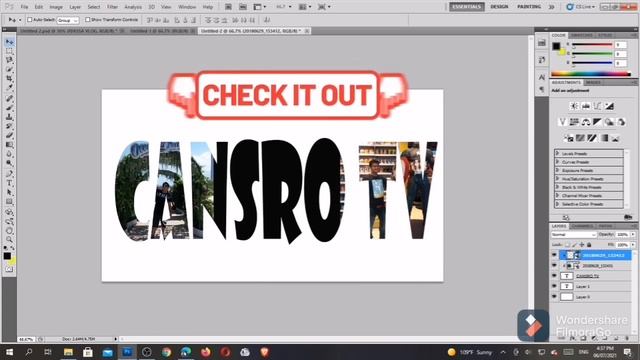Select the Crop tool
This screenshot has width=640, height=360.
pyautogui.click(x=9, y=78)
